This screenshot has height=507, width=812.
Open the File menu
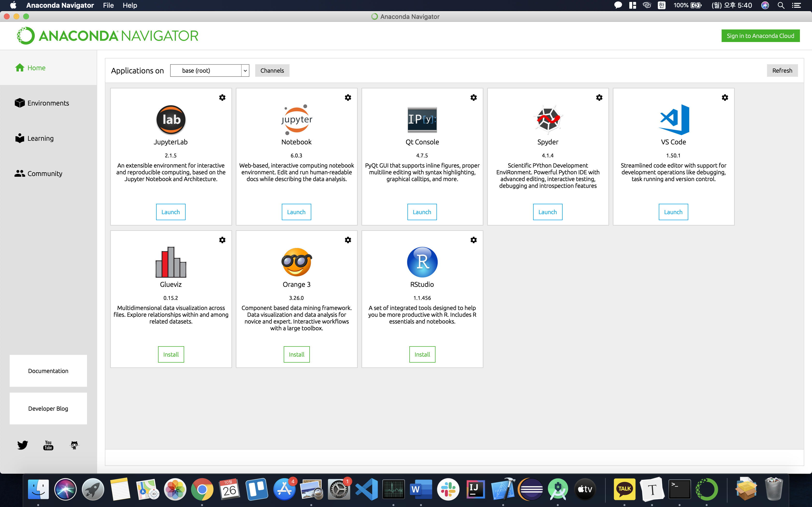(x=108, y=5)
